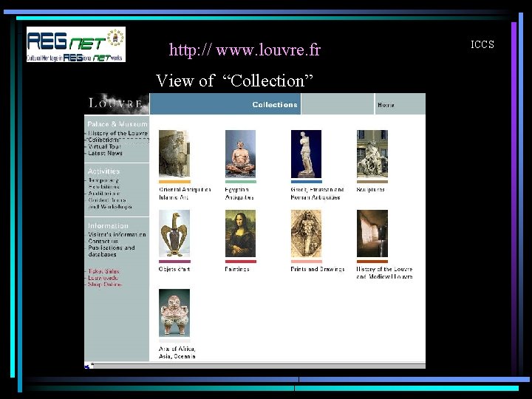532x399 pixels.
Task: Select the Arts of Africa, Asia, Oceania figurine
Action: pyautogui.click(x=174, y=313)
